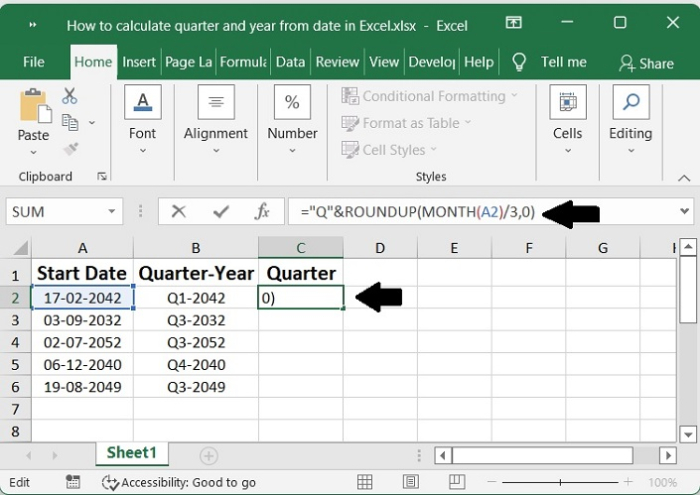The image size is (700, 495).
Task: Open the Number format group button
Action: [x=292, y=102]
